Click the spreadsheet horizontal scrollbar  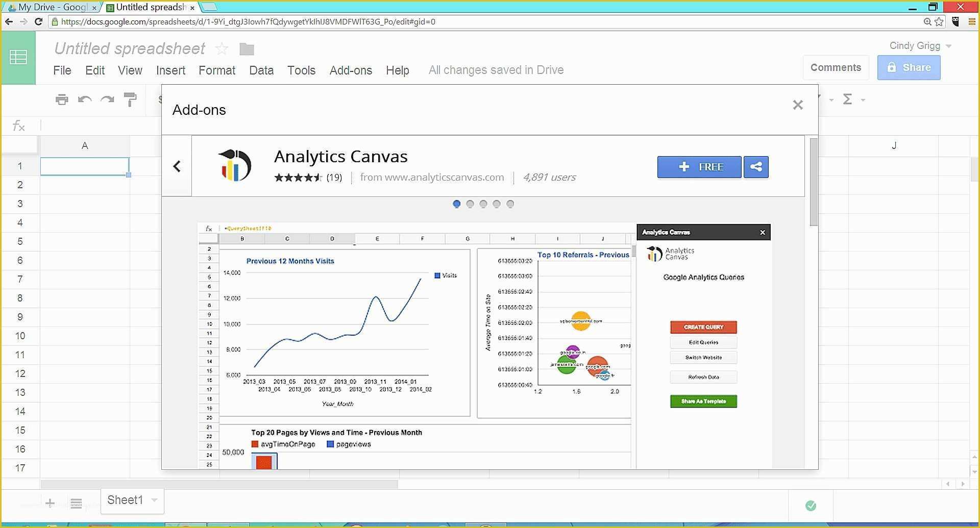pyautogui.click(x=219, y=484)
